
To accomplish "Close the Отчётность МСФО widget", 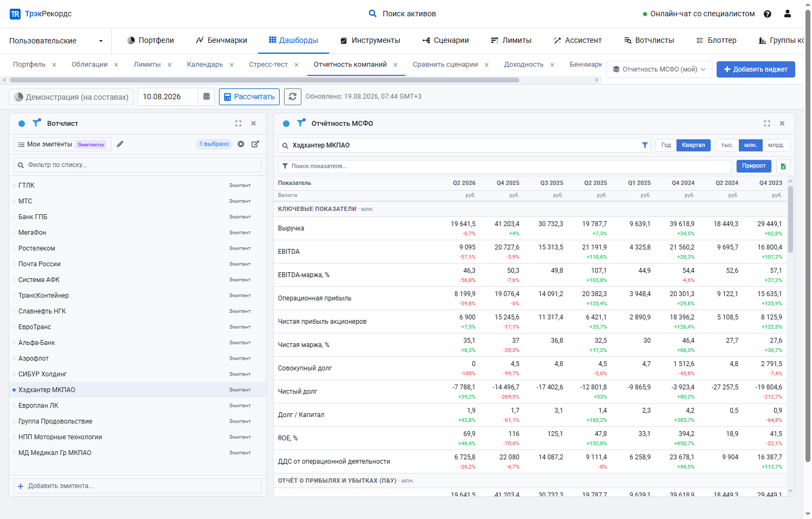I will tap(782, 124).
